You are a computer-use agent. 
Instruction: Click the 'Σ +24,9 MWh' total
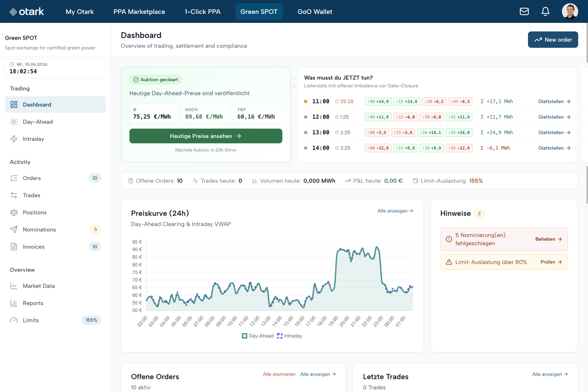497,132
